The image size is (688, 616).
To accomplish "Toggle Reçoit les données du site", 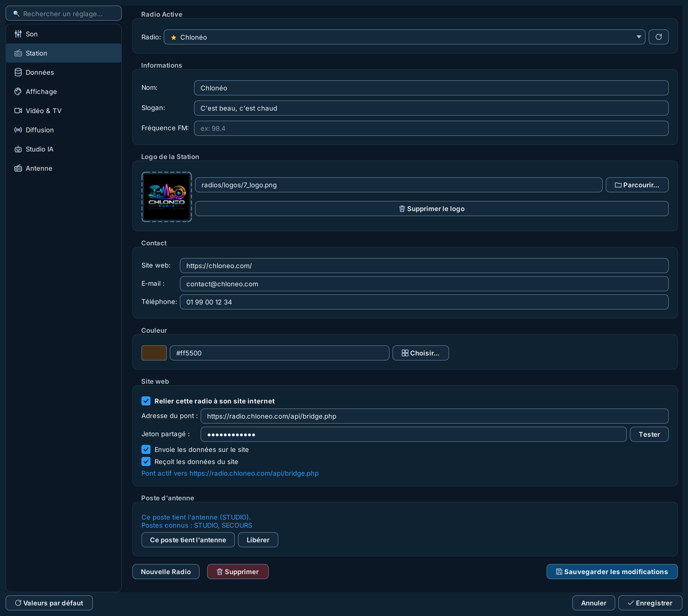I will (x=146, y=461).
